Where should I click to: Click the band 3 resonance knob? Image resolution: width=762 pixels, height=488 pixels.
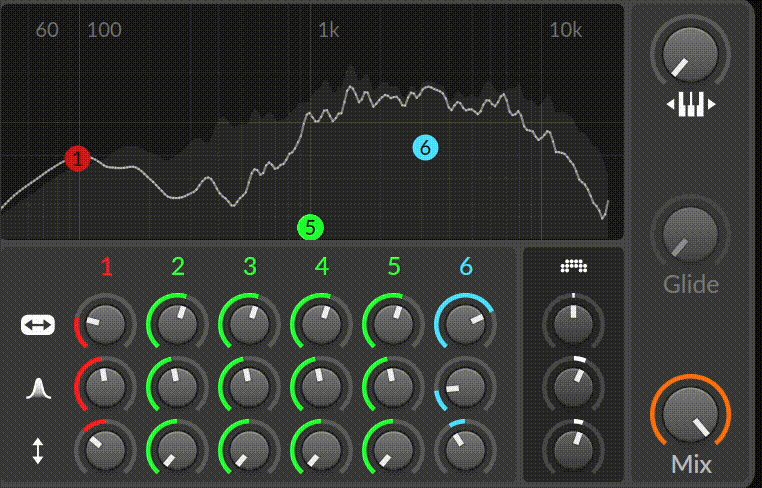[249, 387]
